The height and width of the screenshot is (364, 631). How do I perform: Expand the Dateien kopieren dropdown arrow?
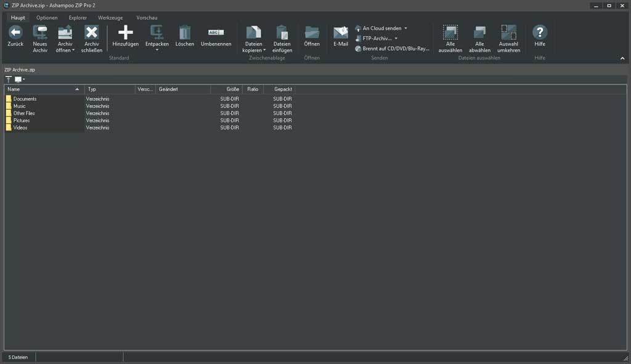[264, 51]
